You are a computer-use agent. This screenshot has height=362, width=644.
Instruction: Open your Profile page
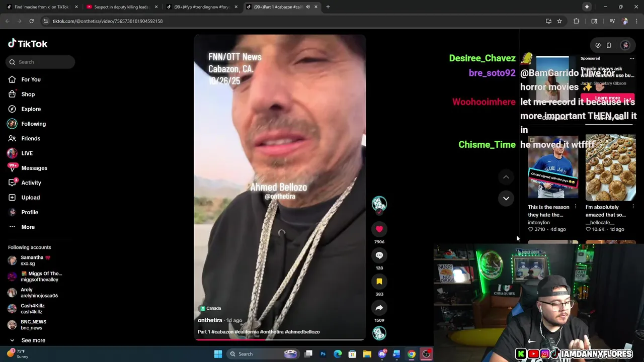[x=23, y=212]
